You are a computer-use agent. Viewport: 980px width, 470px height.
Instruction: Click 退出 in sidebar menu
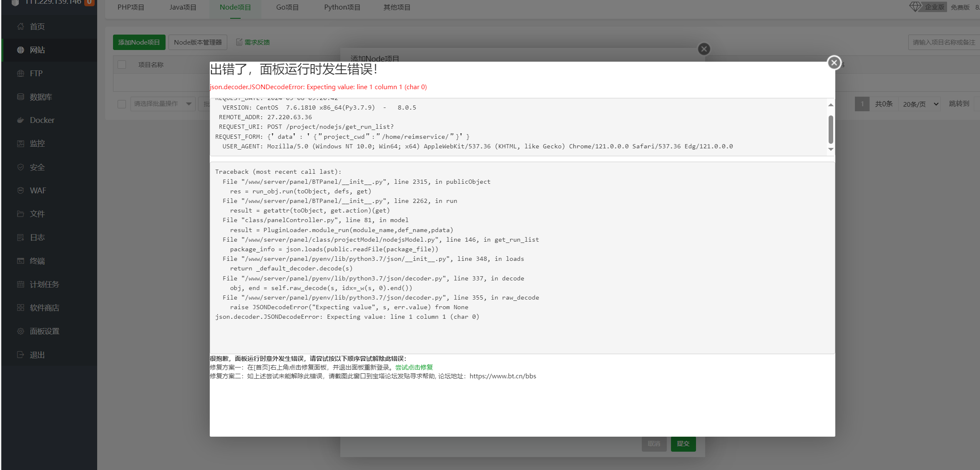point(37,355)
